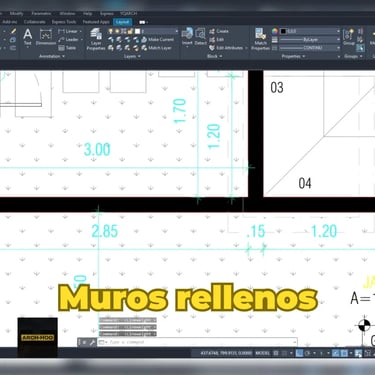
Task: Select the Leader annotation tool
Action: 69,40
